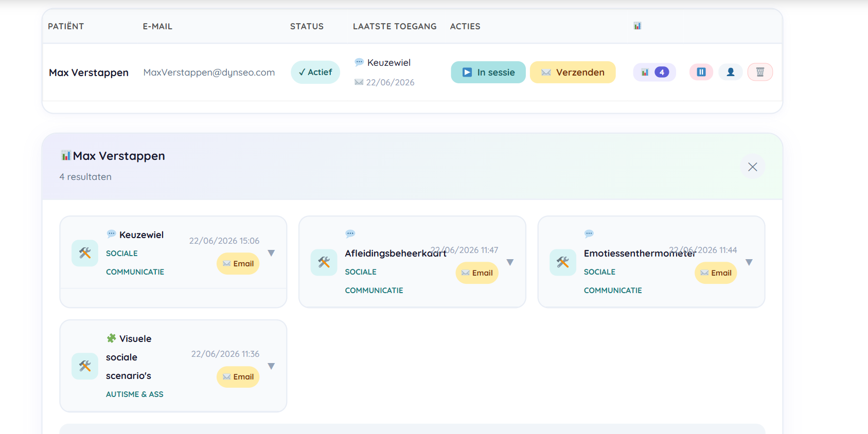
Task: Email the Emotiessenthermometer result
Action: click(x=716, y=273)
